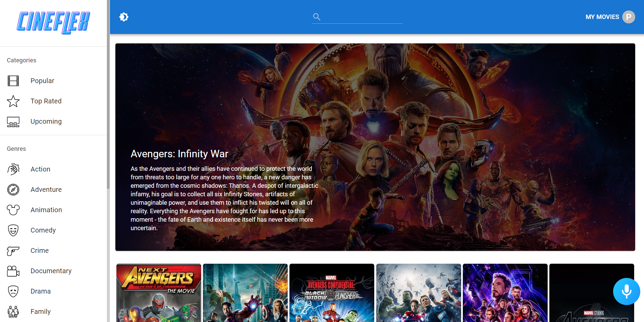Select Popular category label
Image resolution: width=644 pixels, height=322 pixels.
point(42,81)
